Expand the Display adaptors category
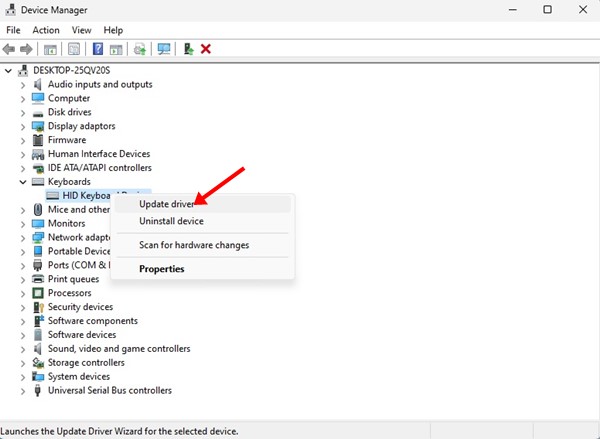 [23, 127]
